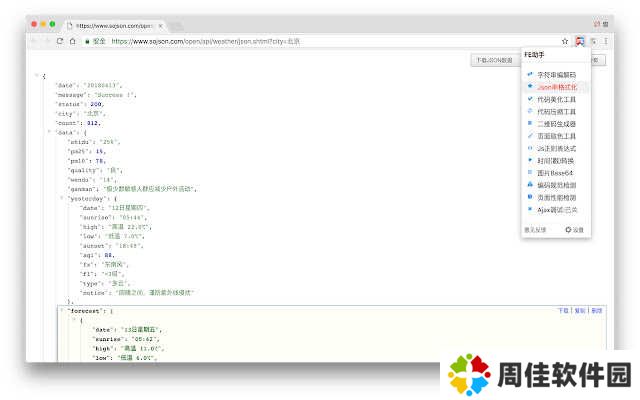Click the secure lock icon in address bar
This screenshot has height=400, width=640.
[86, 41]
